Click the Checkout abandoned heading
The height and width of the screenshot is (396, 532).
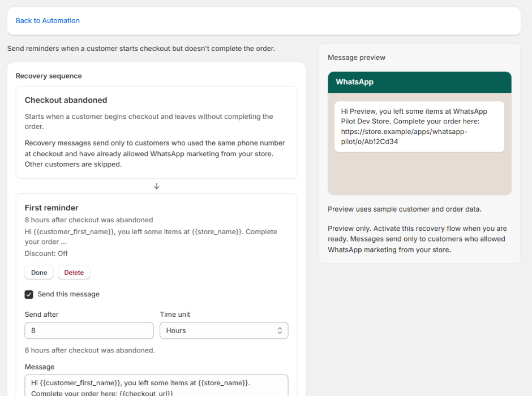click(x=66, y=100)
